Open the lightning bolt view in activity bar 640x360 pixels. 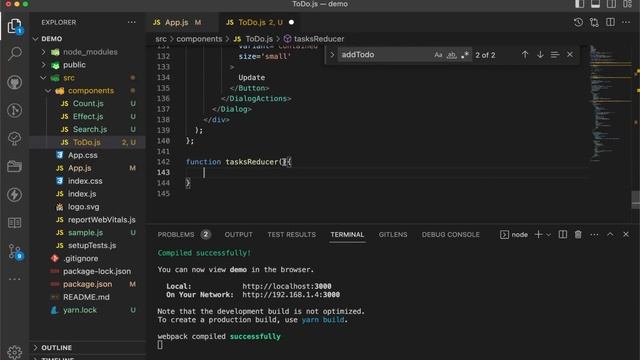point(15,195)
